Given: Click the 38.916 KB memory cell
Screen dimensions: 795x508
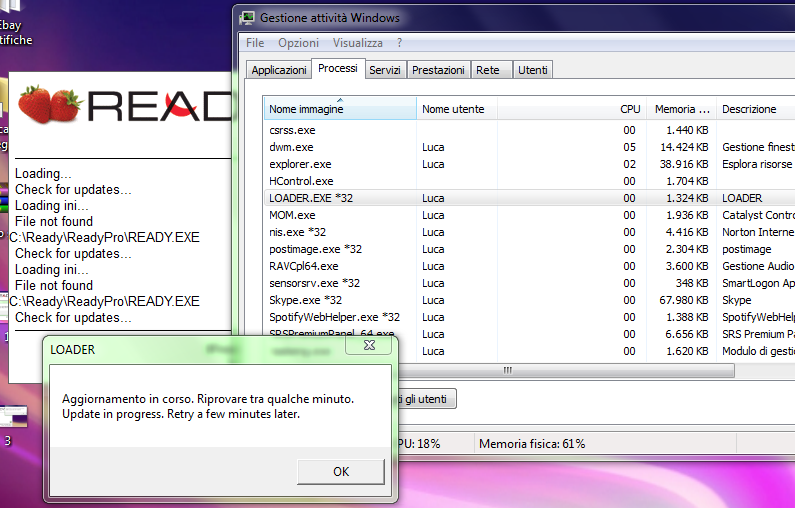Looking at the screenshot, I should tap(683, 164).
